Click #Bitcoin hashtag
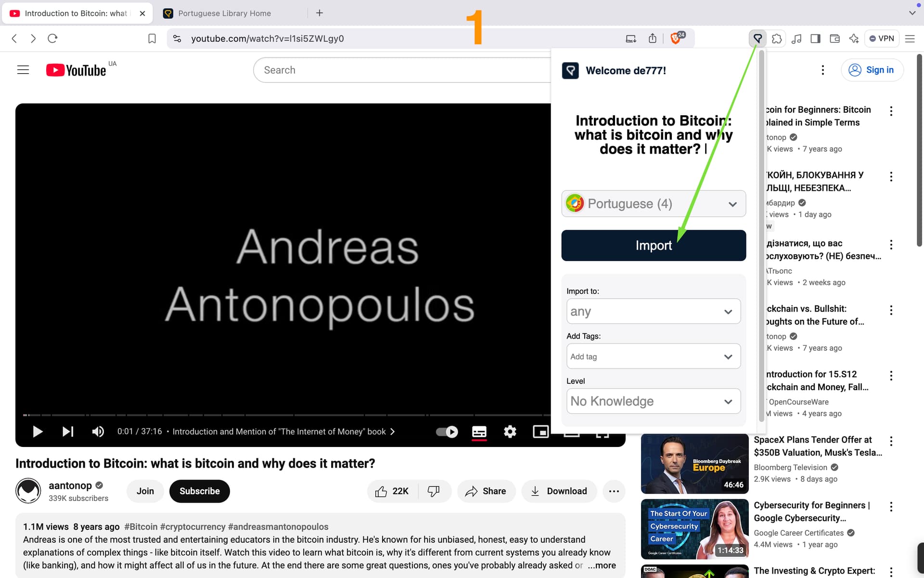Image resolution: width=924 pixels, height=578 pixels. point(141,527)
